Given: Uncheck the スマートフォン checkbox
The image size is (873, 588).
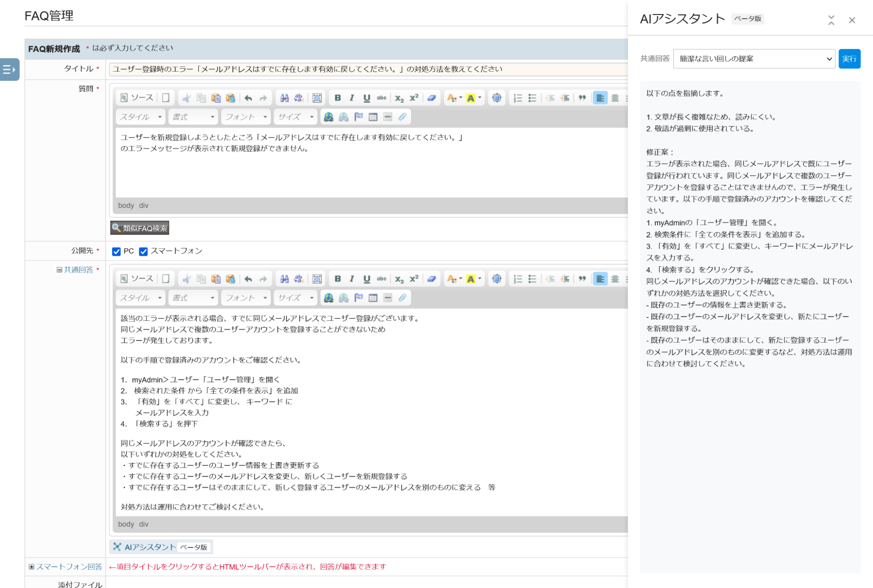Looking at the screenshot, I should coord(143,251).
